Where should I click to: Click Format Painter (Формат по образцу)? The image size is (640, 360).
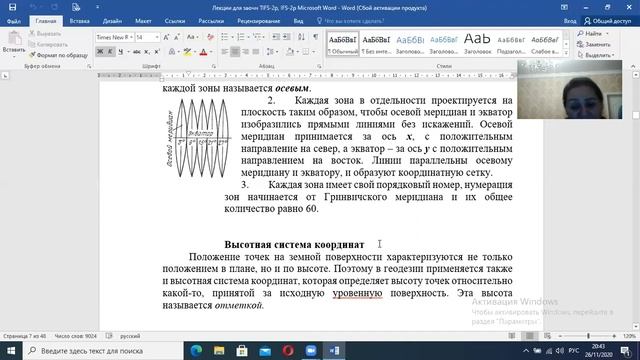coord(58,55)
